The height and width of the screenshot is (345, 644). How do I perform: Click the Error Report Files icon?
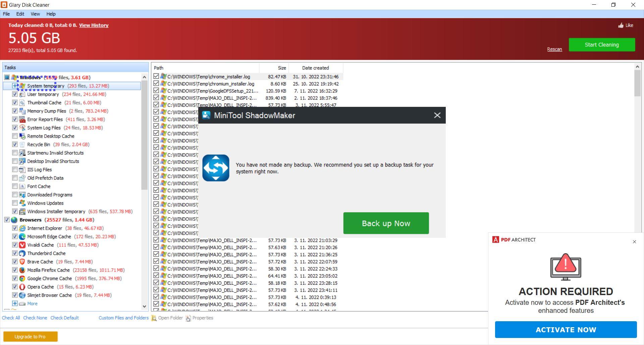pos(22,120)
